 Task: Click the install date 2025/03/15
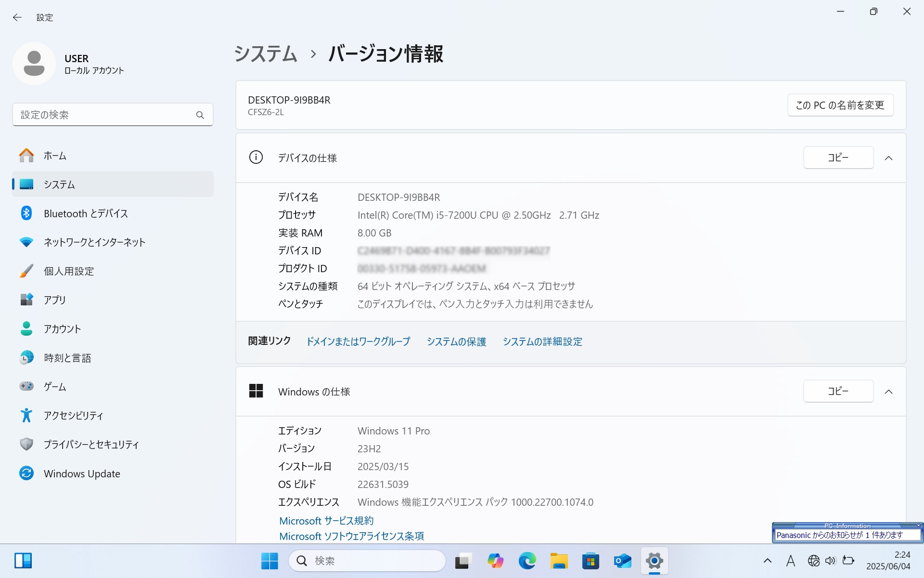pyautogui.click(x=383, y=467)
